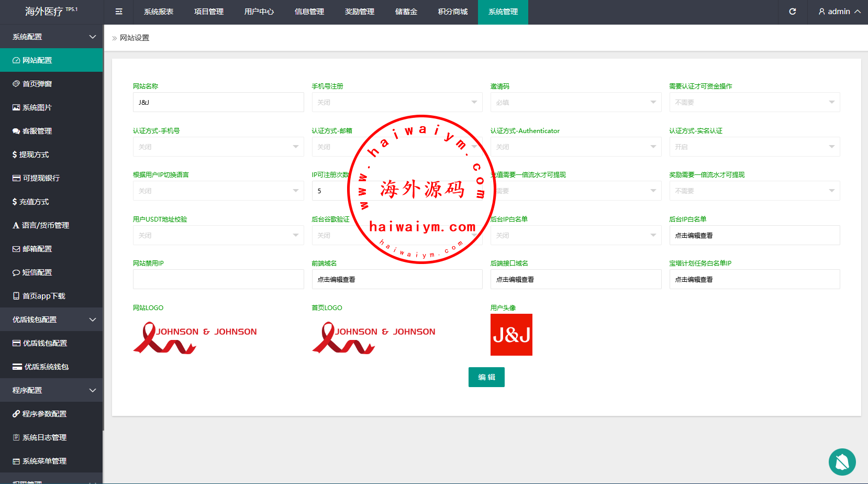This screenshot has height=484, width=868.
Task: Open 程序参数配置 in the sidebar
Action: coord(51,414)
